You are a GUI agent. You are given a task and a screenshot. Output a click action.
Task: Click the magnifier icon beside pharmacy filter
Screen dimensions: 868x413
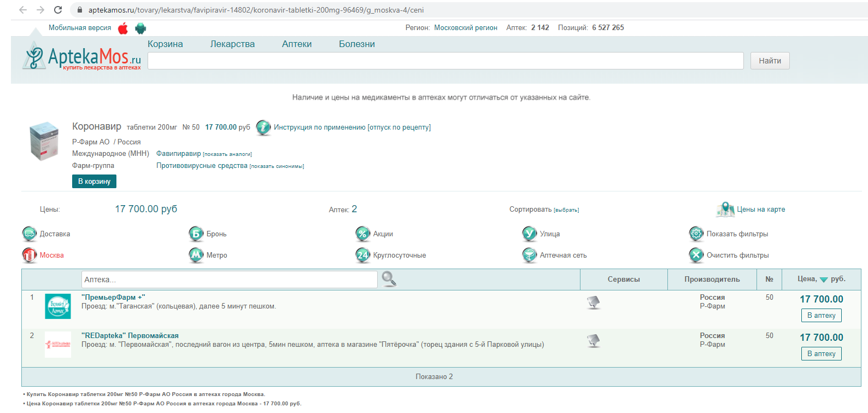(389, 279)
